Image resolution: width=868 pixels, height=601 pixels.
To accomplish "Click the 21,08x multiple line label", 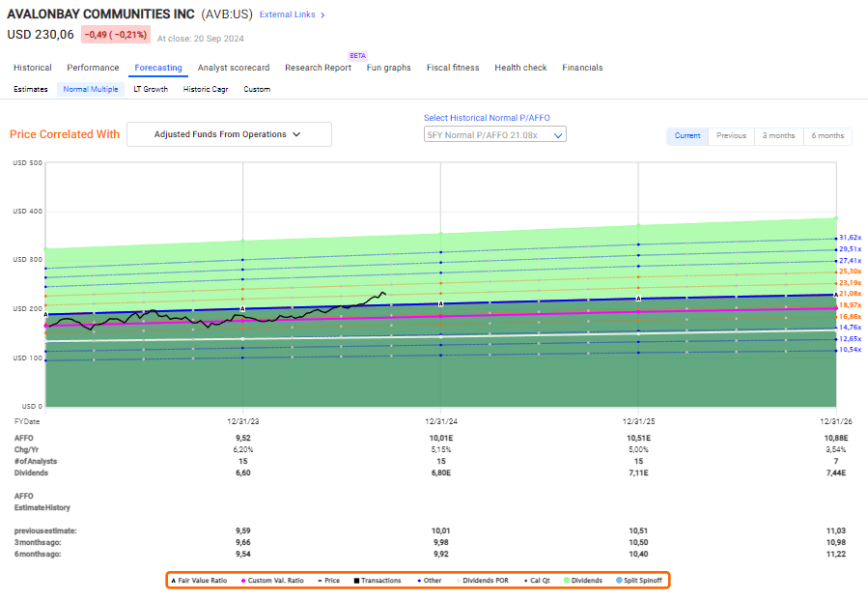I will click(x=851, y=294).
